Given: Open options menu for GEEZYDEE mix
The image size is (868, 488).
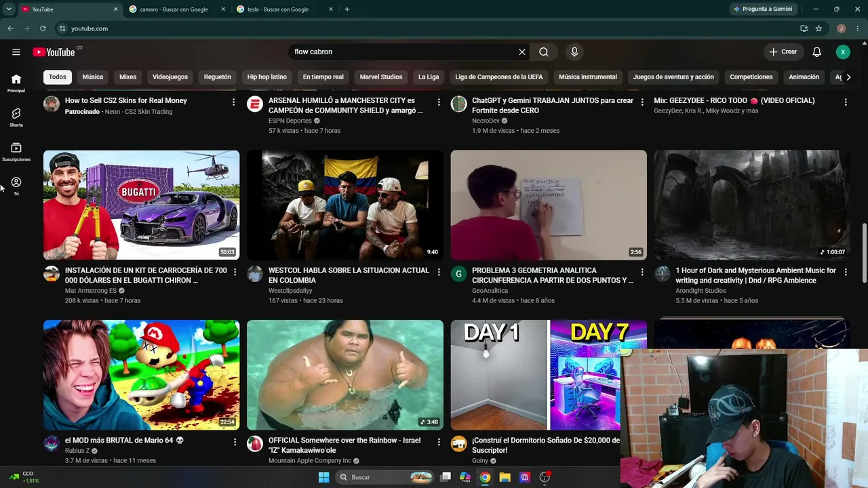Looking at the screenshot, I should 846,102.
